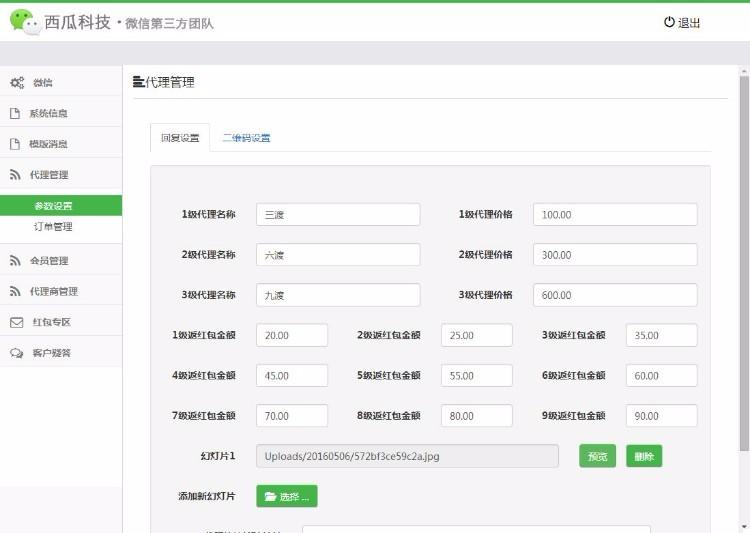Click the document icon beside 模版消息
The height and width of the screenshot is (533, 750).
(x=15, y=144)
